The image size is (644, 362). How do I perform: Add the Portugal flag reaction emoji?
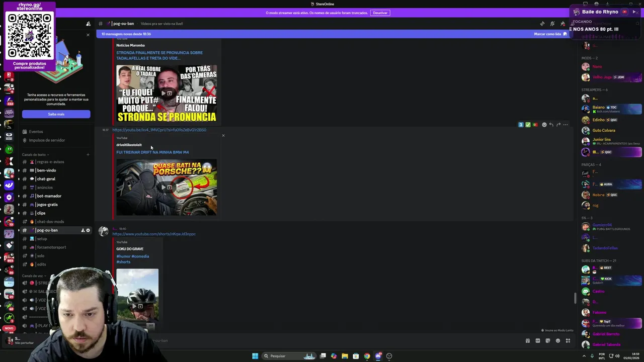tap(535, 125)
